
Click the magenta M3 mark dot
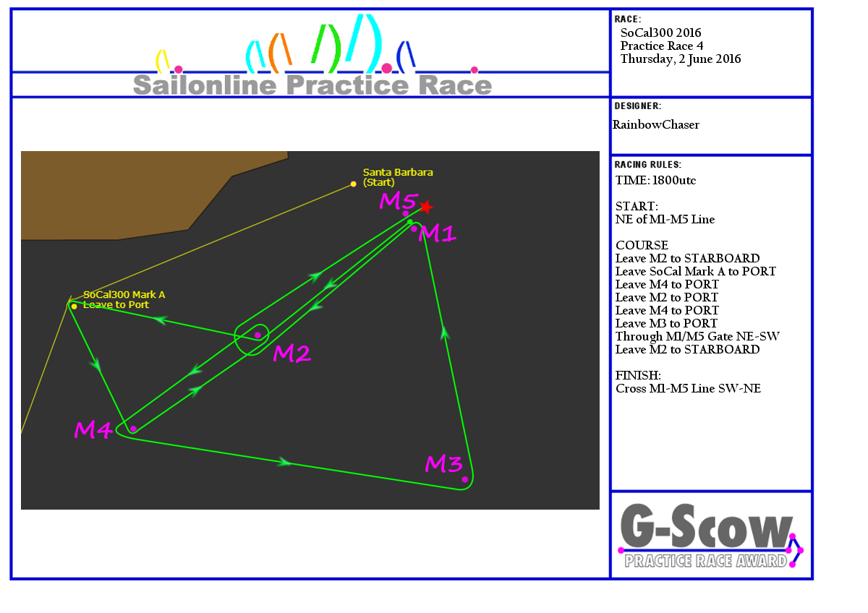pos(465,479)
